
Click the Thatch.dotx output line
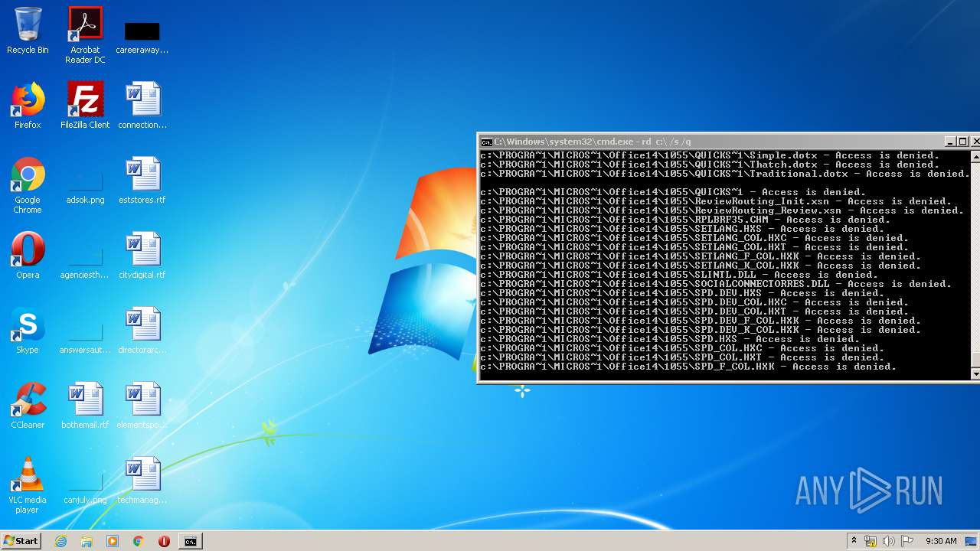coord(710,165)
